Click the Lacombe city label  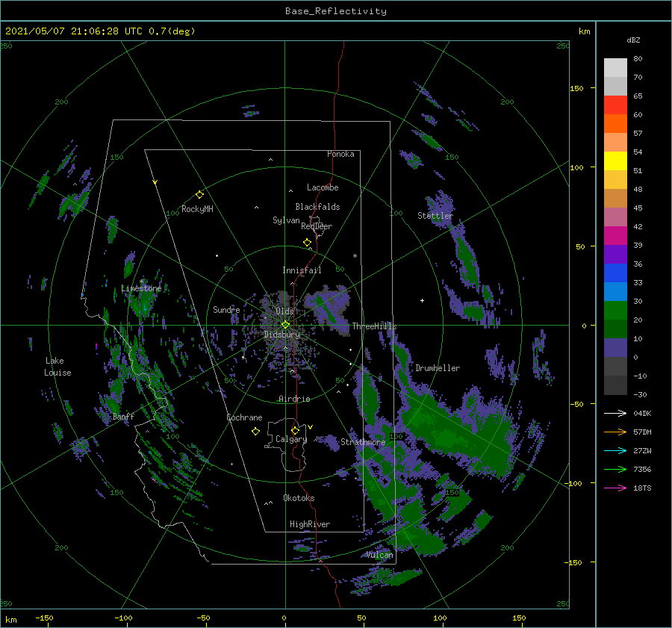pos(323,187)
